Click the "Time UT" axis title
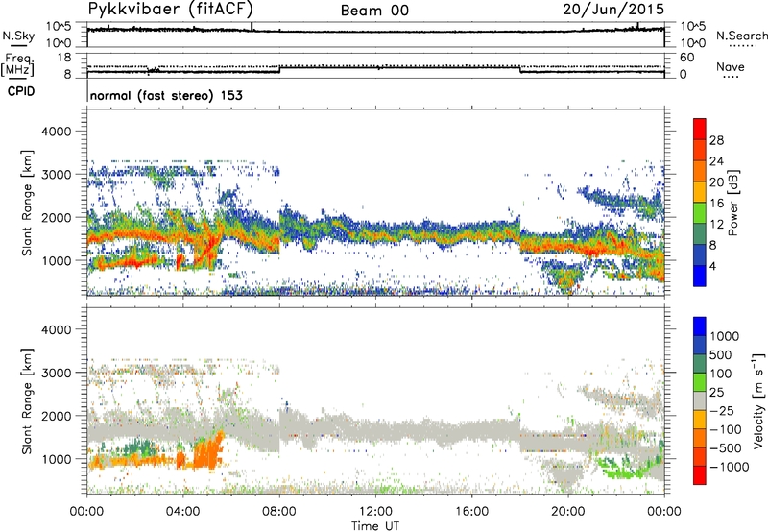The width and height of the screenshot is (768, 532). 375,526
